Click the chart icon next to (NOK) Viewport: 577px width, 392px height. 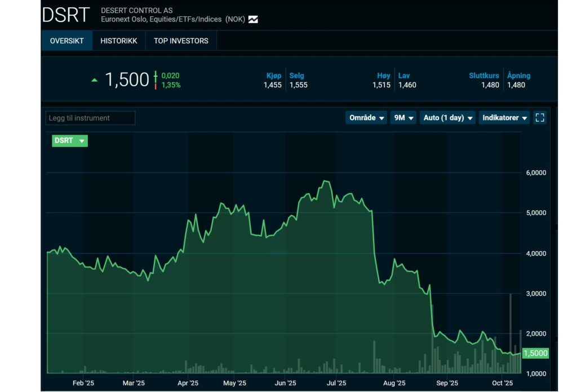[253, 19]
